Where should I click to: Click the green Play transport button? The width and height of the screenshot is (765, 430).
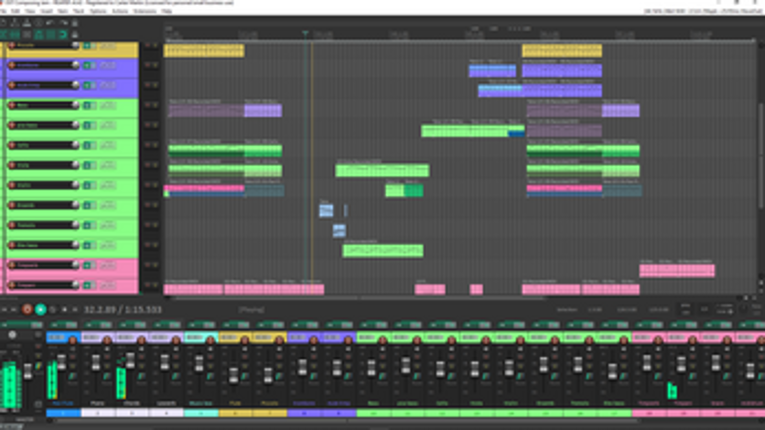(40, 309)
